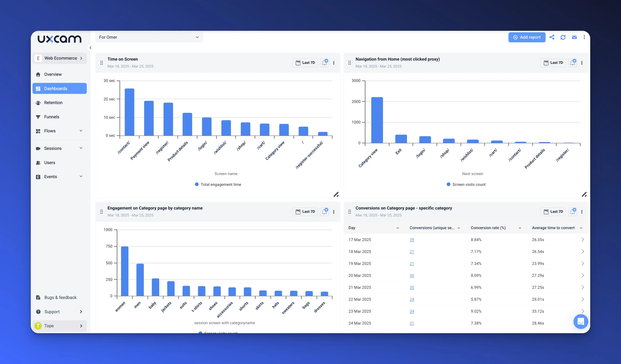The width and height of the screenshot is (621, 364).
Task: Open 39 conversions link for 17 Mar
Action: coord(411,240)
